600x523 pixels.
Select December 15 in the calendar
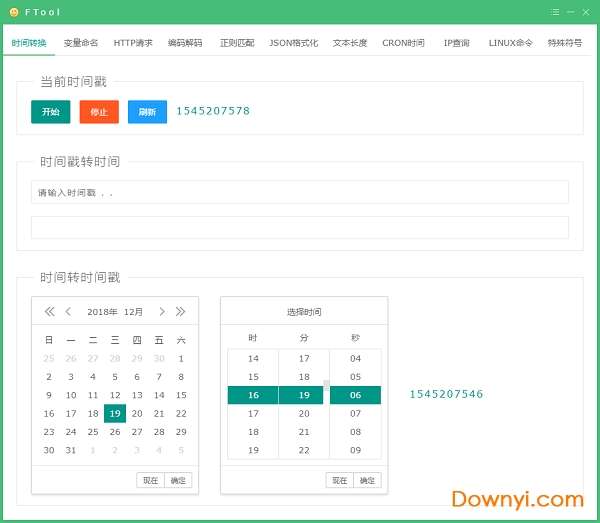click(x=181, y=395)
